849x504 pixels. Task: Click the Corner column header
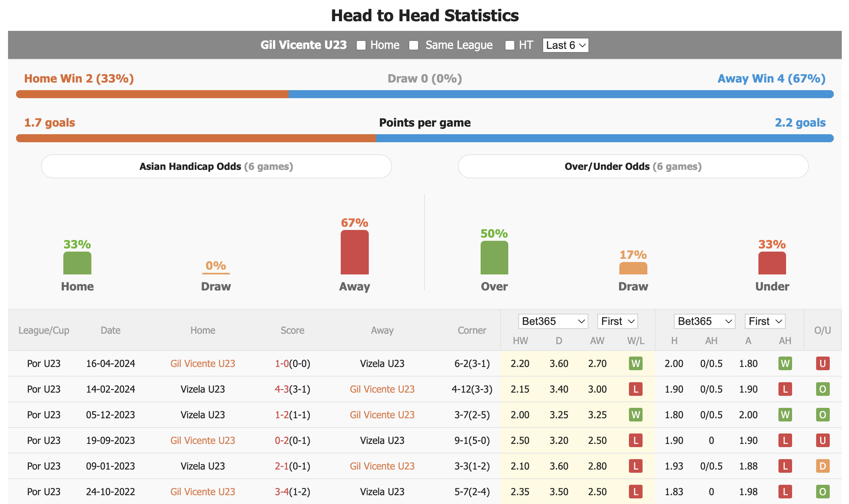[472, 330]
